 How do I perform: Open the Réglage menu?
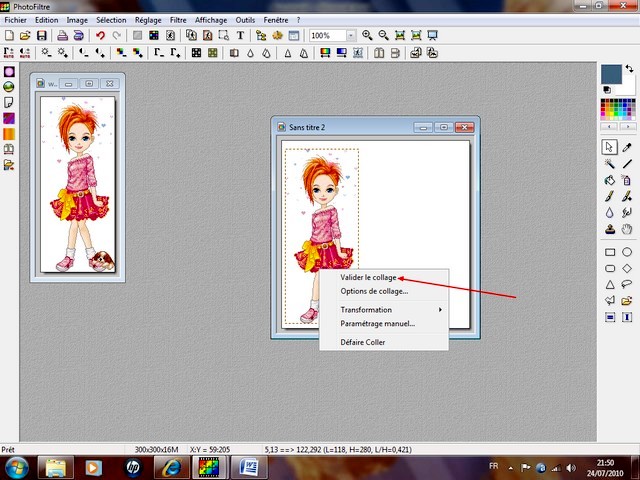[x=148, y=20]
